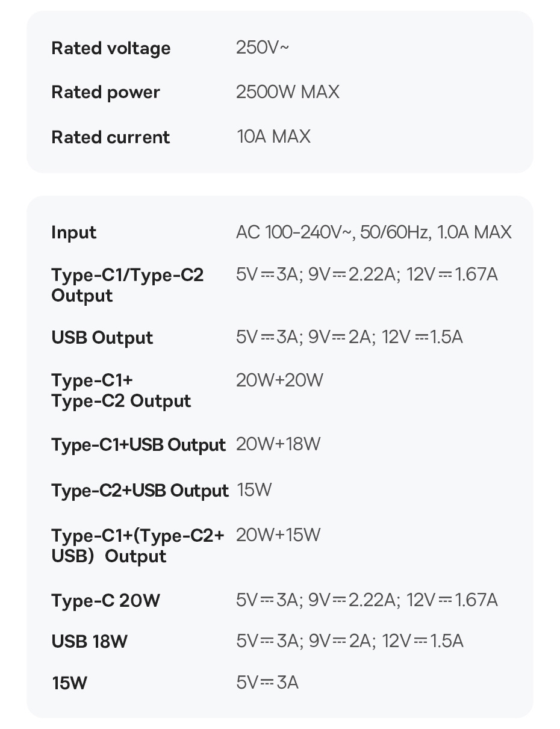Click the "Type-C1/Type-C2 Output" label

127,285
